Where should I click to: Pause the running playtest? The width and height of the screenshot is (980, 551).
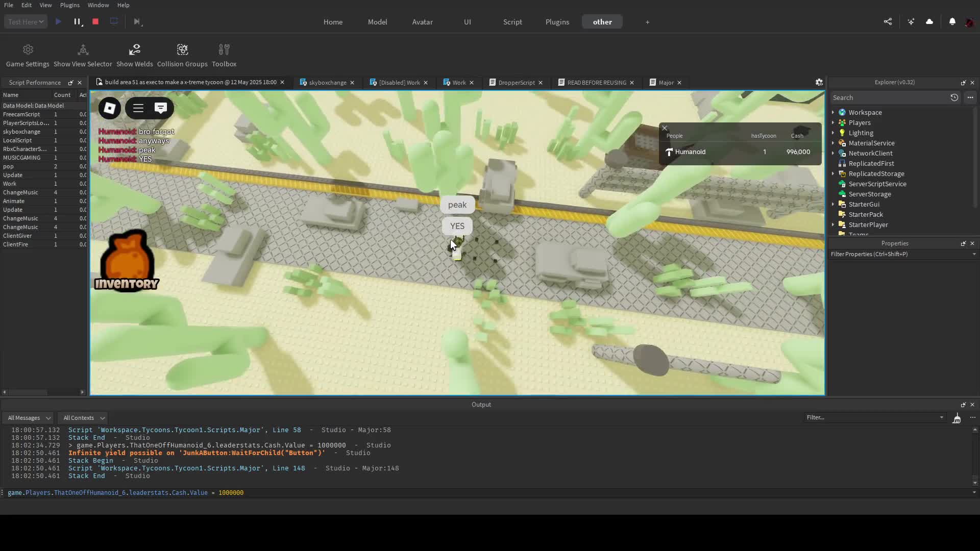click(77, 21)
